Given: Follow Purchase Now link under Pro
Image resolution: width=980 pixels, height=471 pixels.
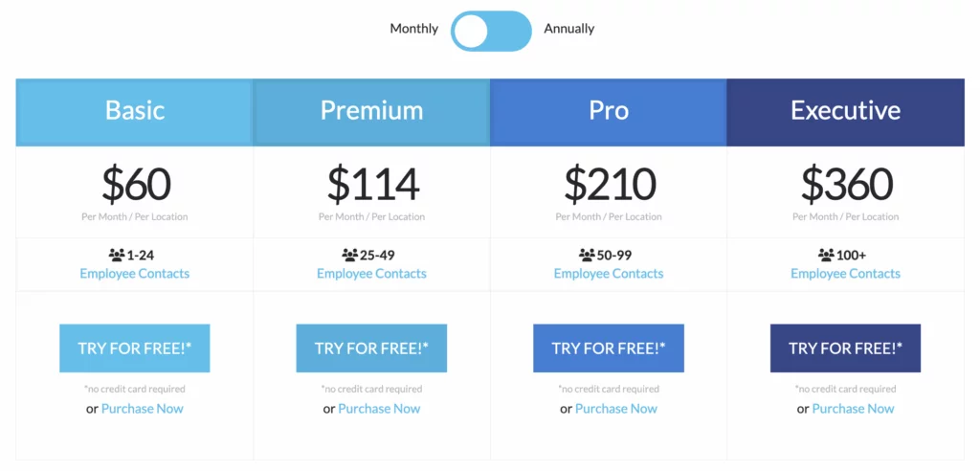Looking at the screenshot, I should tap(616, 409).
